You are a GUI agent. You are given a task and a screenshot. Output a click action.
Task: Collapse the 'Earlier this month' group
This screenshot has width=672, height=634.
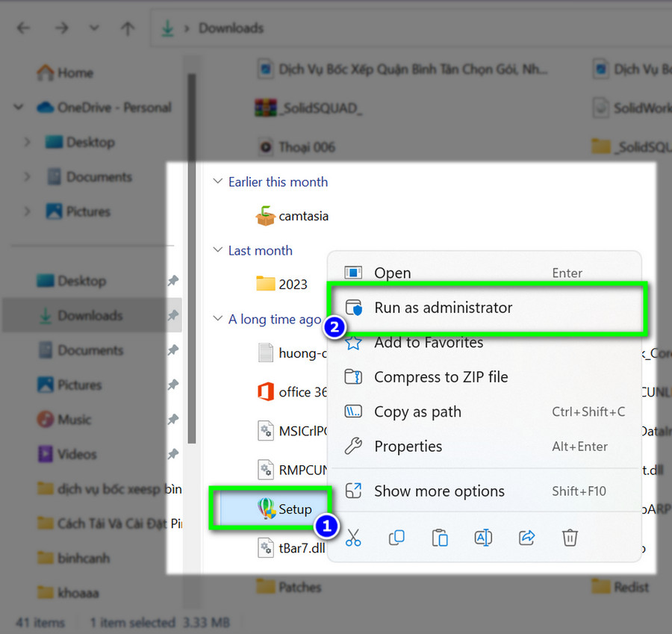coord(217,182)
